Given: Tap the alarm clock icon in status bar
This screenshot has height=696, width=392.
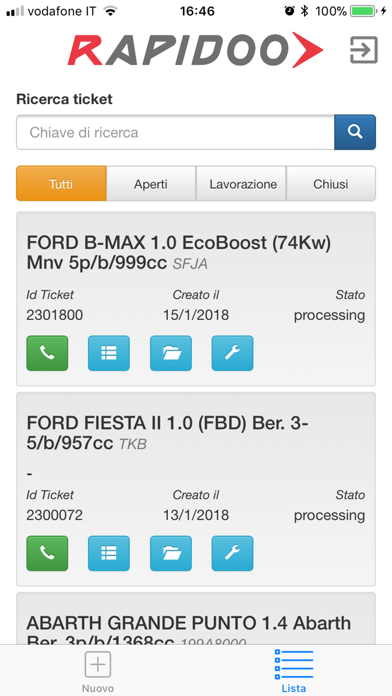Looking at the screenshot, I should tap(289, 11).
